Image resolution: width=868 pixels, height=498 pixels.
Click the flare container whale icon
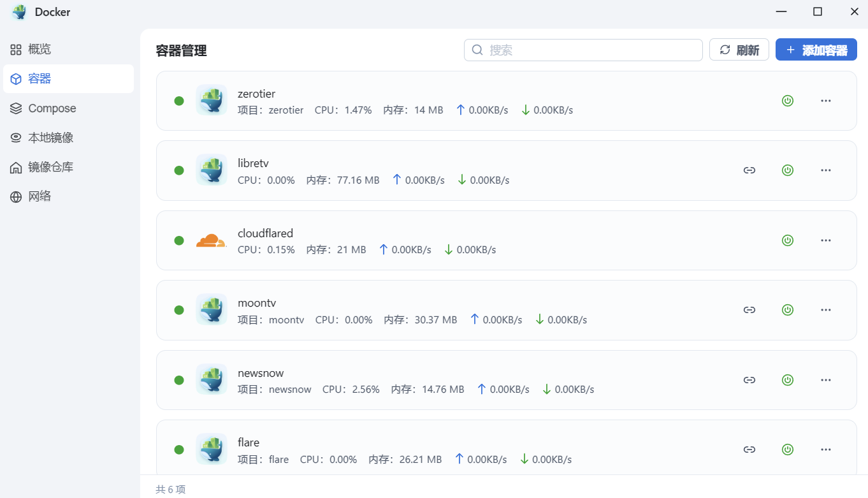coord(212,449)
